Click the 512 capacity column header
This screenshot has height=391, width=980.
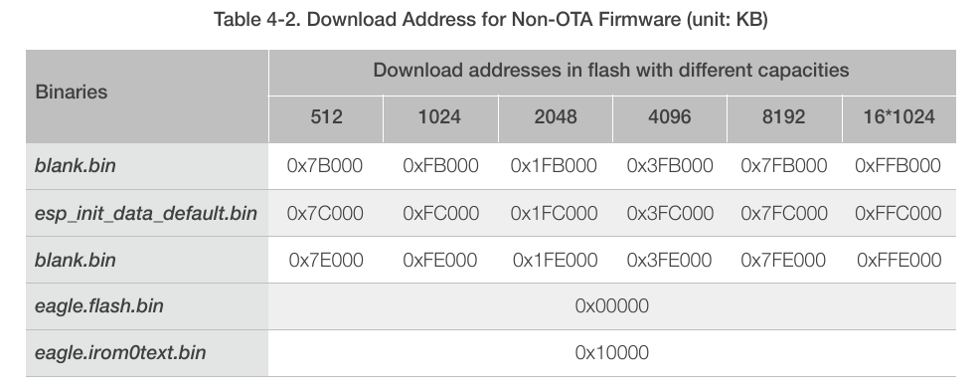click(x=326, y=117)
